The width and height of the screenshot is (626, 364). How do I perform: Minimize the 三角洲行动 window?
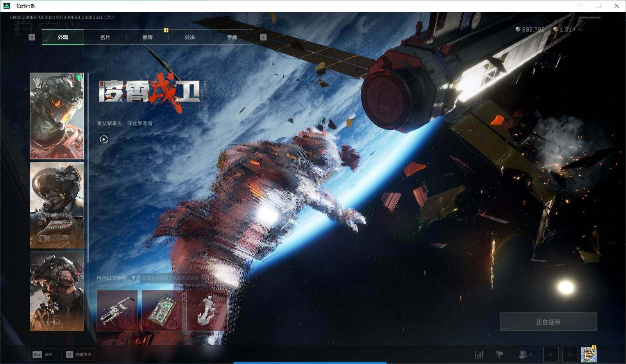tap(581, 6)
